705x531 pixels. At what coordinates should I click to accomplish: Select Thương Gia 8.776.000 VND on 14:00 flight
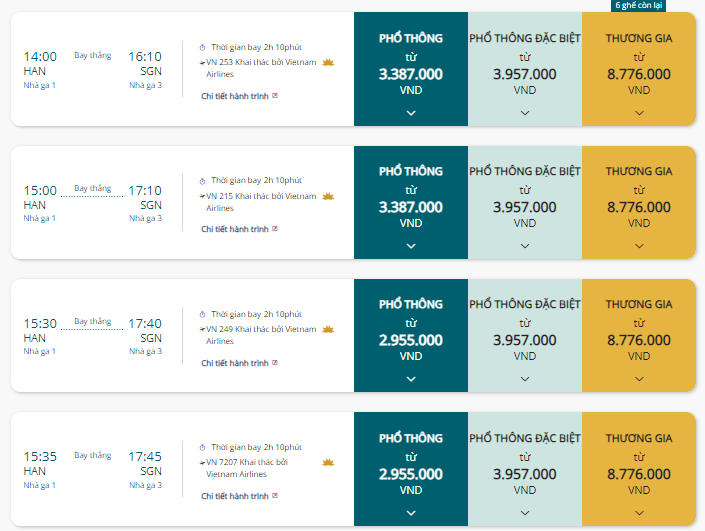click(x=639, y=69)
